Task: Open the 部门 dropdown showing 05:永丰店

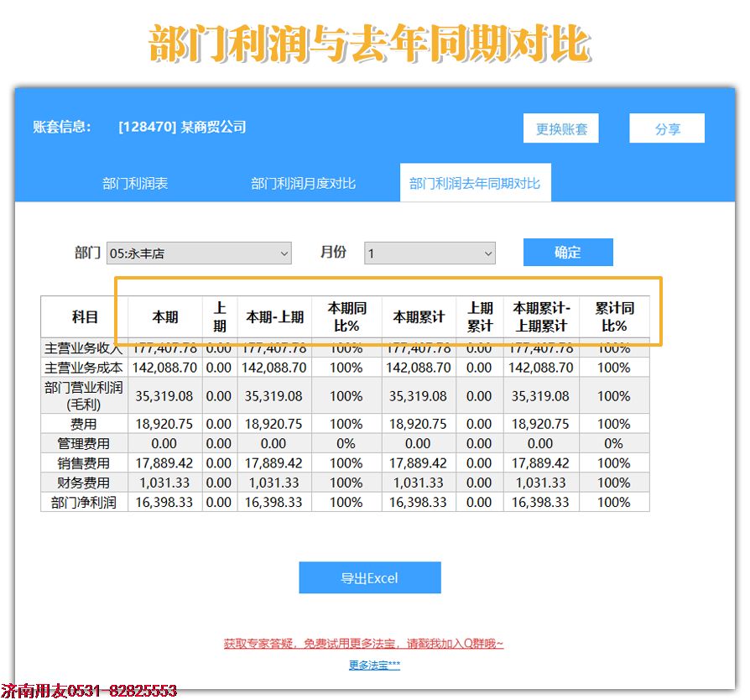Action: click(x=199, y=253)
